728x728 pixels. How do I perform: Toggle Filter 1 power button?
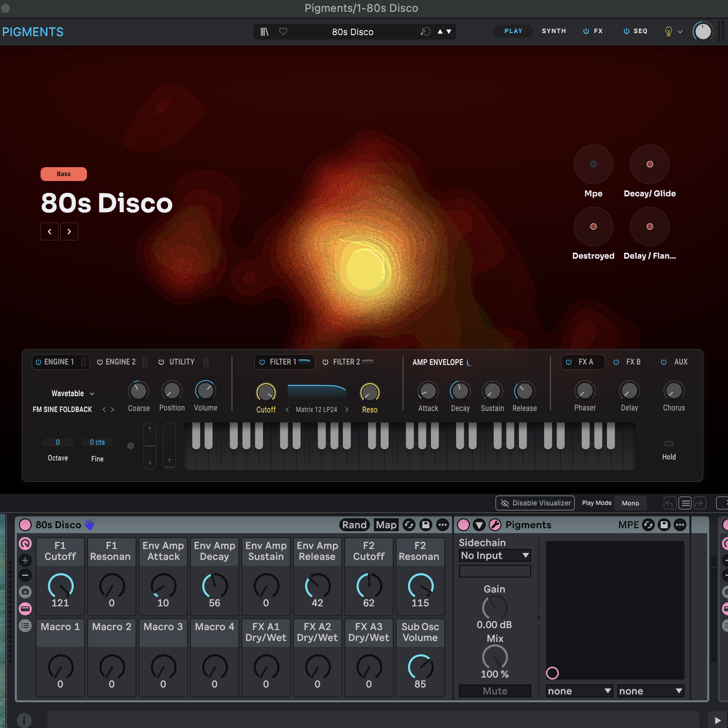click(262, 362)
